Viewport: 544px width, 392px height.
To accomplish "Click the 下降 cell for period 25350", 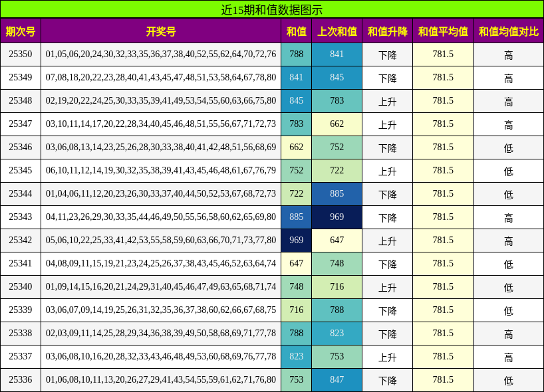I will pyautogui.click(x=386, y=54).
